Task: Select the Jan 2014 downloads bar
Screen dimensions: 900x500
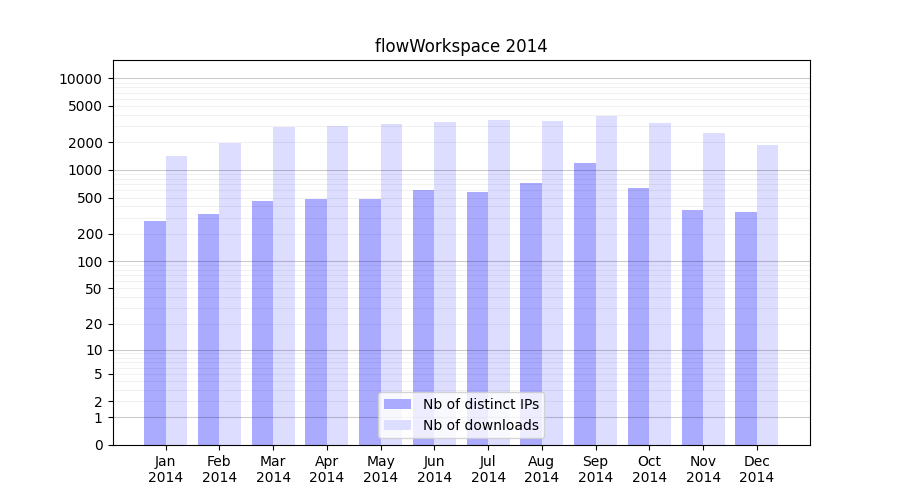Action: pyautogui.click(x=176, y=300)
